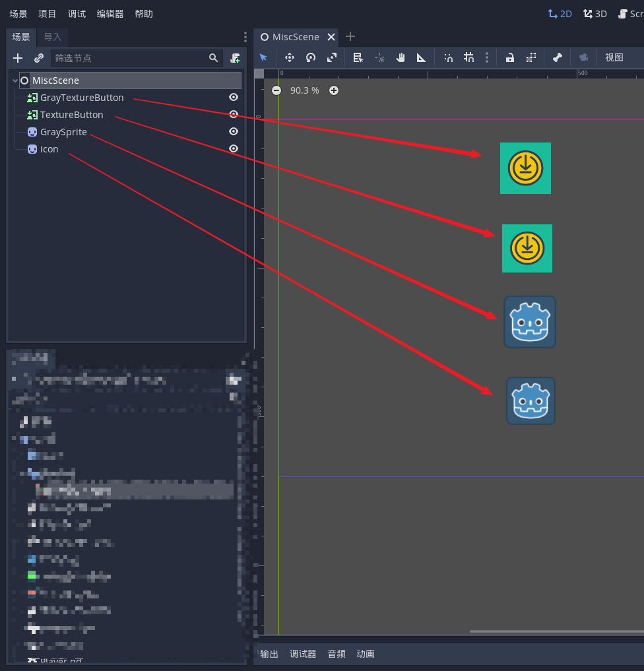Open the 音频 audio bottom panel
Viewport: 644px width, 671px height.
[x=337, y=654]
